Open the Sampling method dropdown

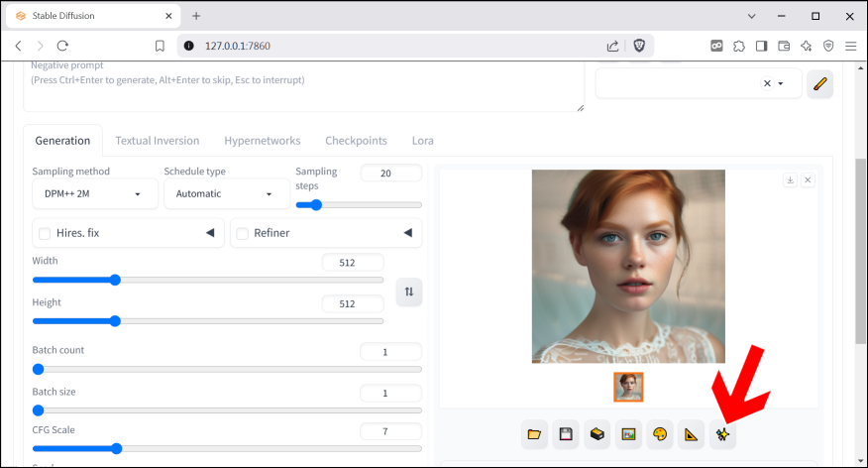click(x=95, y=194)
